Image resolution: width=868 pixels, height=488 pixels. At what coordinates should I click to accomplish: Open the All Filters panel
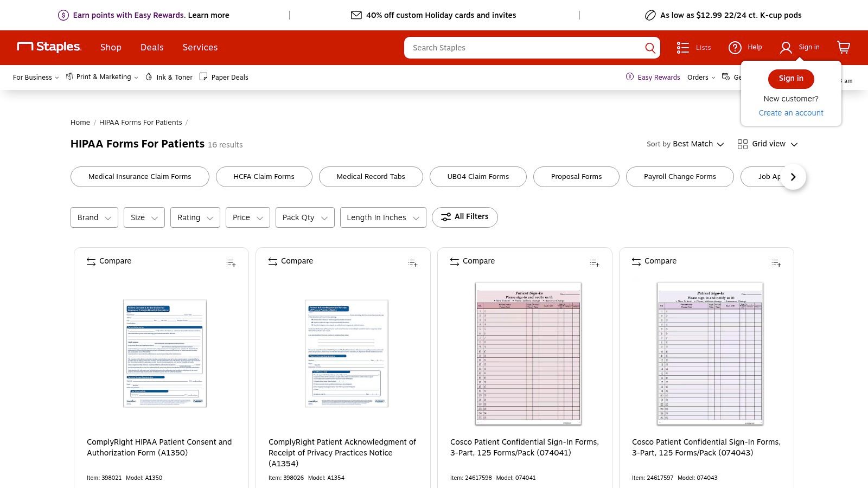point(465,217)
